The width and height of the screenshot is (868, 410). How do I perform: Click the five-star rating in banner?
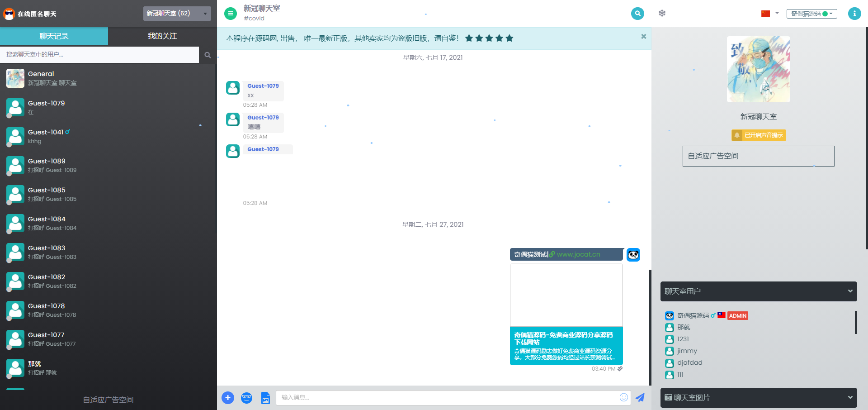(489, 38)
